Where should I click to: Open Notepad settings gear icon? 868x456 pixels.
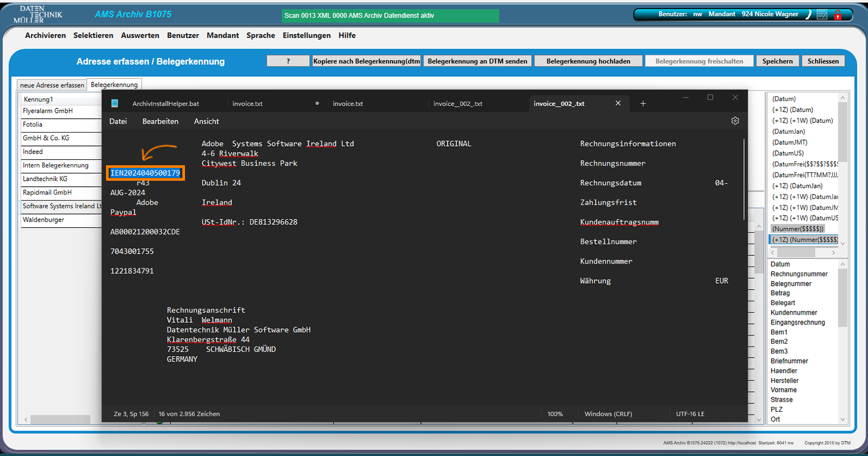(x=735, y=121)
